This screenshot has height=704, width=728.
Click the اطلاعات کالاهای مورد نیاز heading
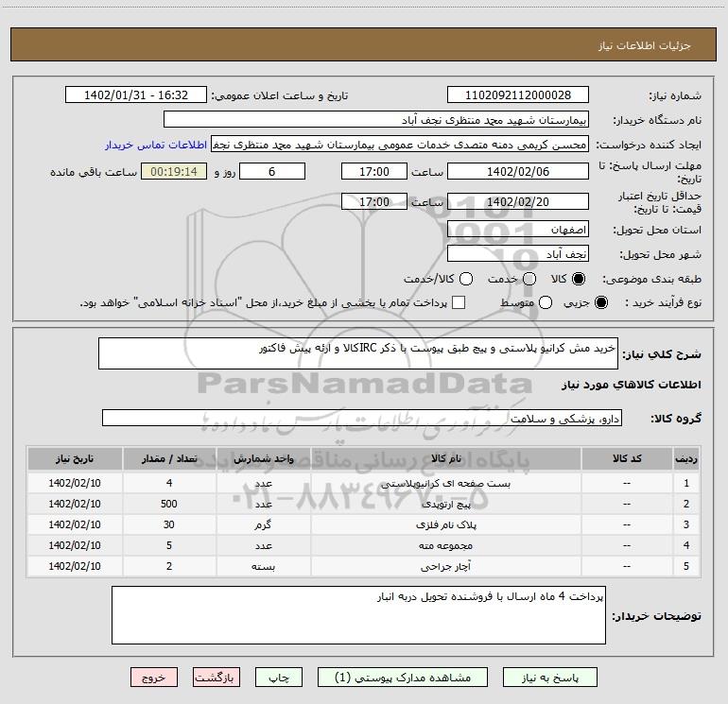[631, 385]
